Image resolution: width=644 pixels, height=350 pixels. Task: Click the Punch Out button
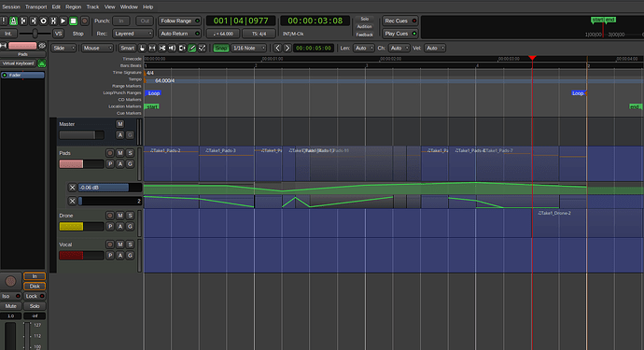pyautogui.click(x=145, y=21)
